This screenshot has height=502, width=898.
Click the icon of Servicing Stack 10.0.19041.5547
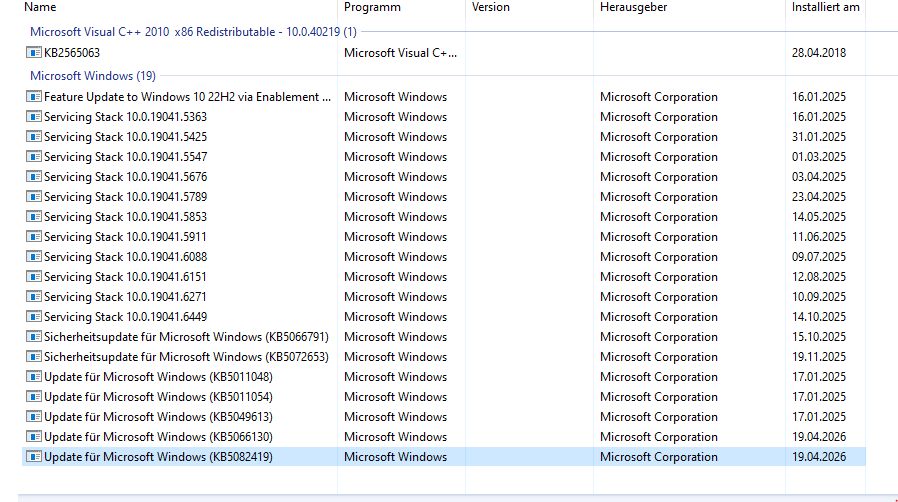34,157
